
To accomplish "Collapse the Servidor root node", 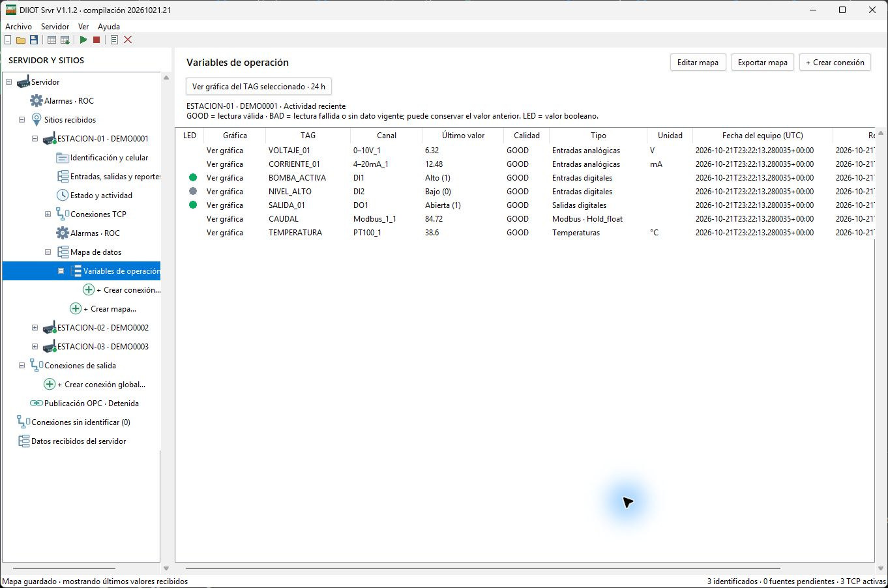I will 9,82.
